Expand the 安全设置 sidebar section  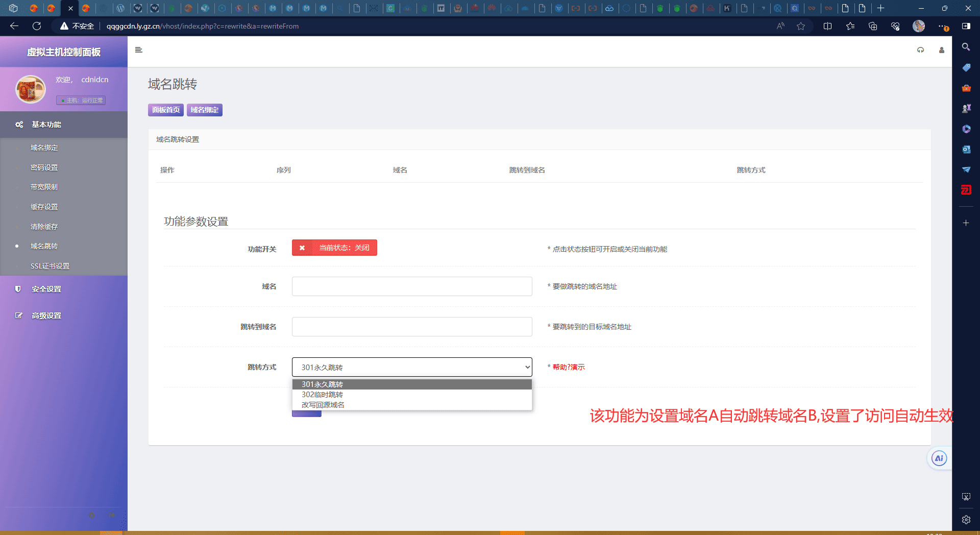click(x=46, y=289)
